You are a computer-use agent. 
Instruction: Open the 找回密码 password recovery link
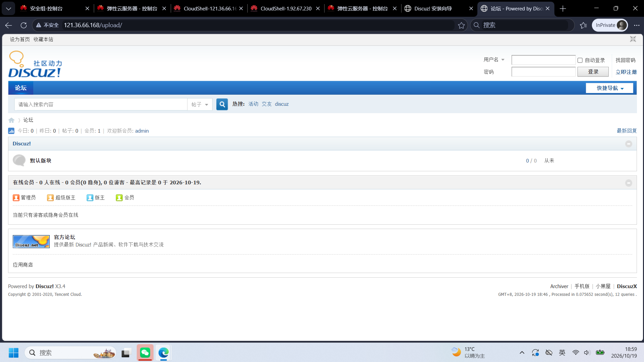point(626,60)
